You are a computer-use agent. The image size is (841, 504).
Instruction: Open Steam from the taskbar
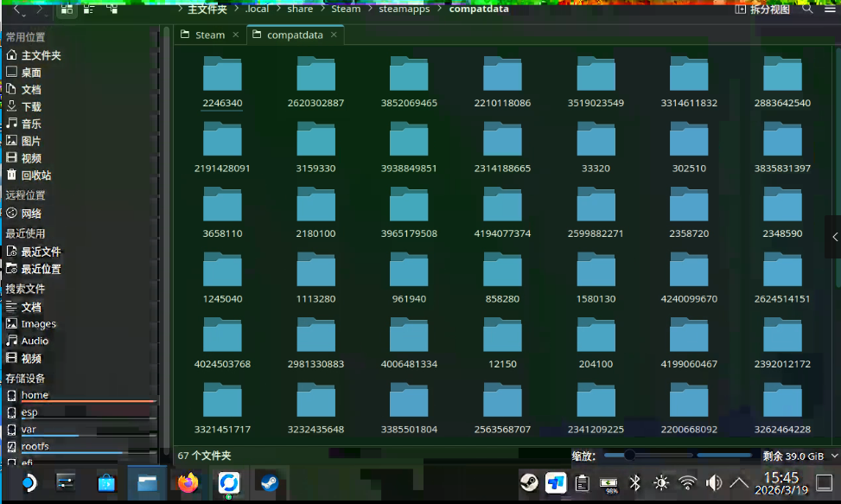pos(270,482)
